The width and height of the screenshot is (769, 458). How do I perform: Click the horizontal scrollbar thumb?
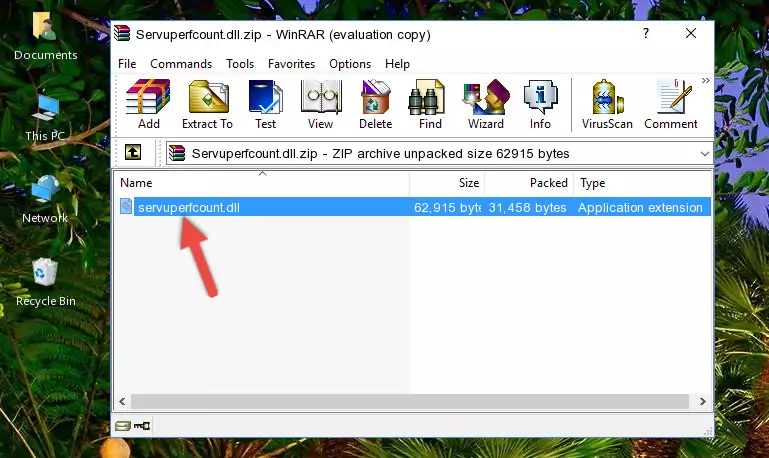point(410,402)
